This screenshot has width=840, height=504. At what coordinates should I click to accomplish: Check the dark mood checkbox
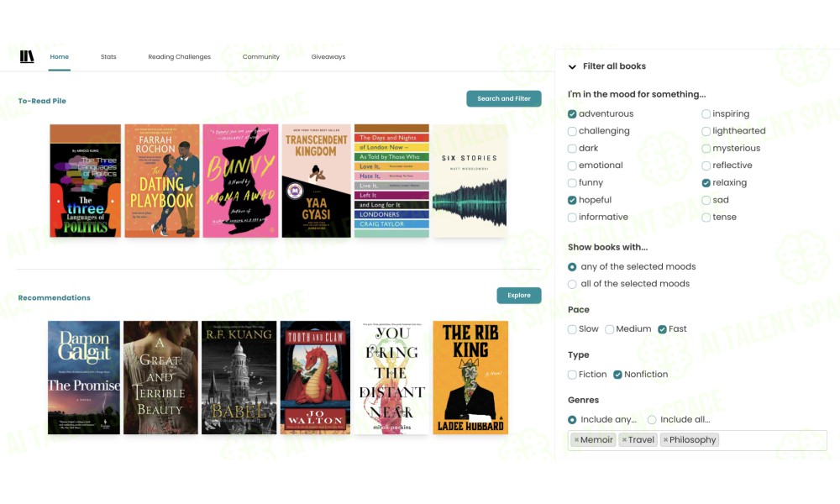(572, 149)
